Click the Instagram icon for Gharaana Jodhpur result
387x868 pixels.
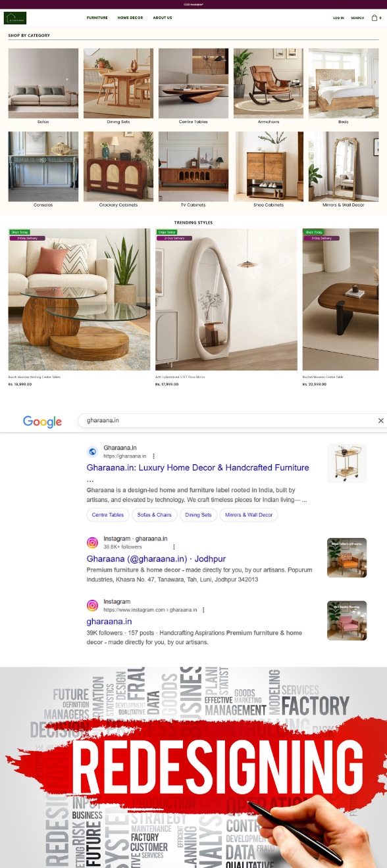click(93, 542)
